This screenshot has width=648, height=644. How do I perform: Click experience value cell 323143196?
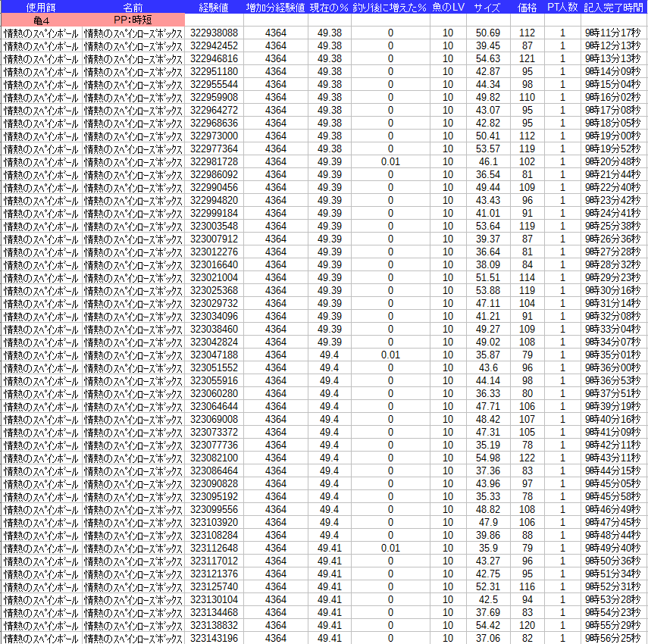point(214,638)
